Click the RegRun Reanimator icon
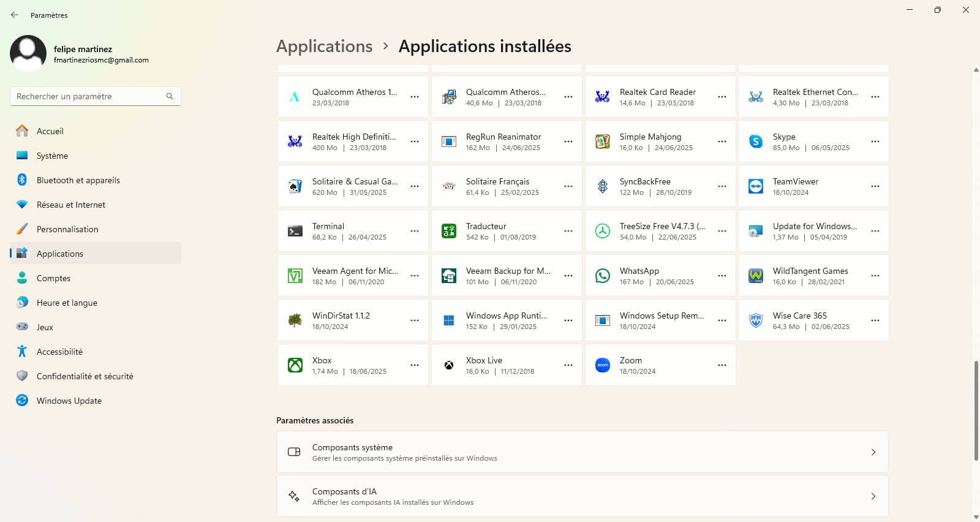The width and height of the screenshot is (980, 522). [449, 142]
